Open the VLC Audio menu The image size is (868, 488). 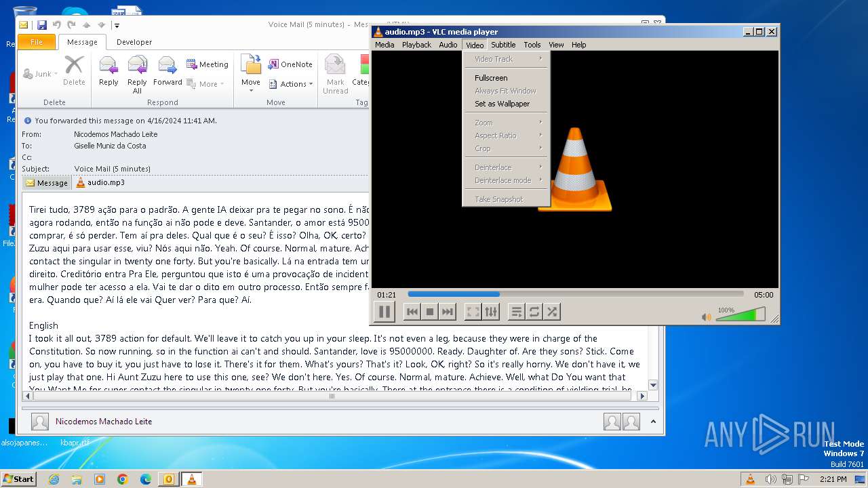point(448,45)
